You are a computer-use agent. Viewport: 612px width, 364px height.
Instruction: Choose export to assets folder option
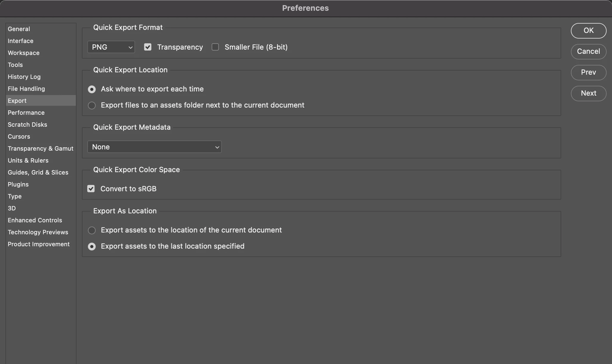point(92,105)
